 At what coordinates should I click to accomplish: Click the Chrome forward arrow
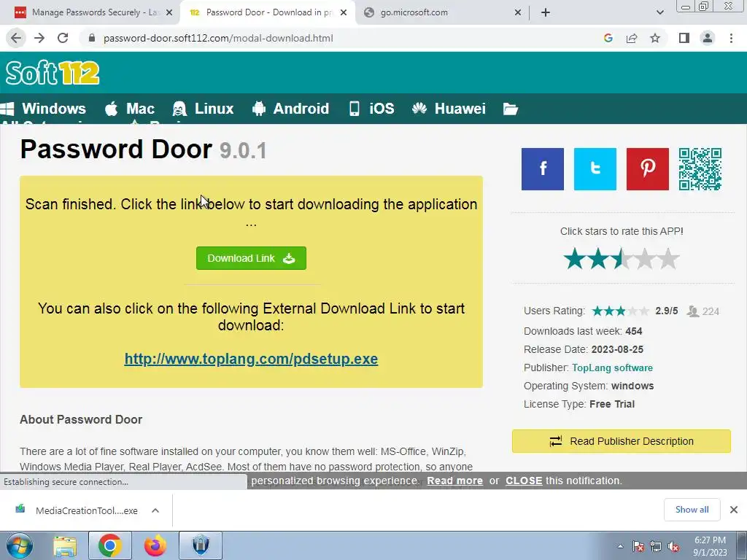click(x=39, y=38)
